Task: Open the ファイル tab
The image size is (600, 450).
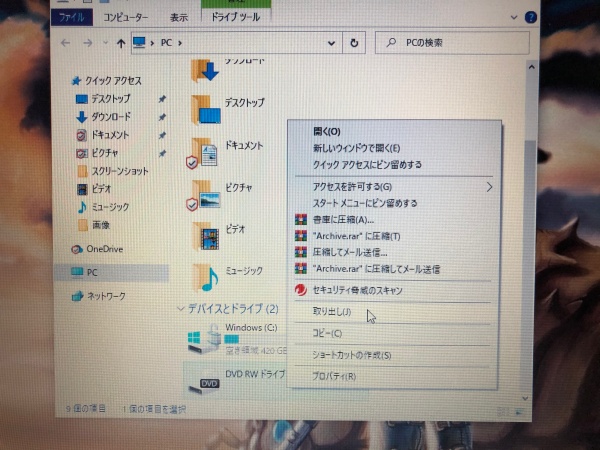Action: click(72, 17)
